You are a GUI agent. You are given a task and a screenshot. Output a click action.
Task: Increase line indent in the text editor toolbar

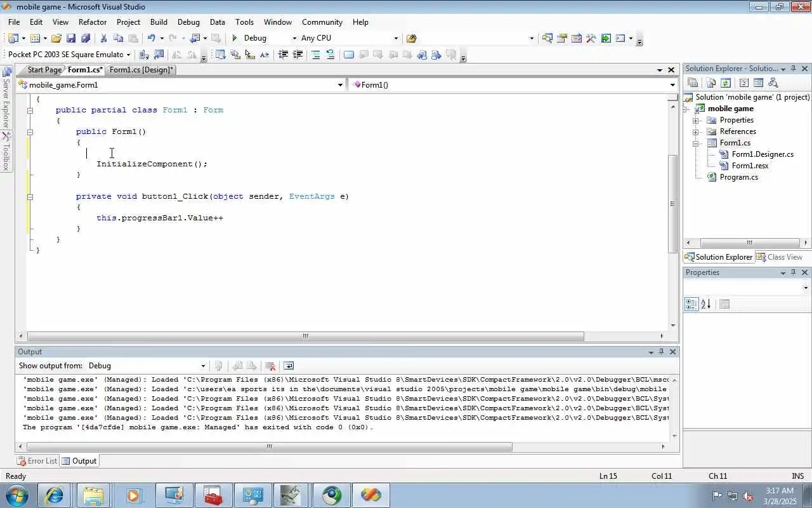298,55
